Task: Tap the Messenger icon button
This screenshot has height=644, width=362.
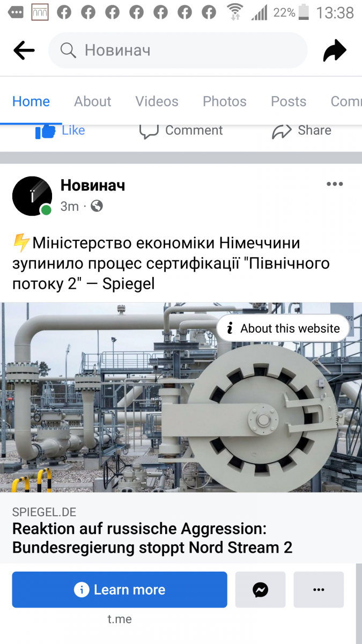Action: point(260,590)
